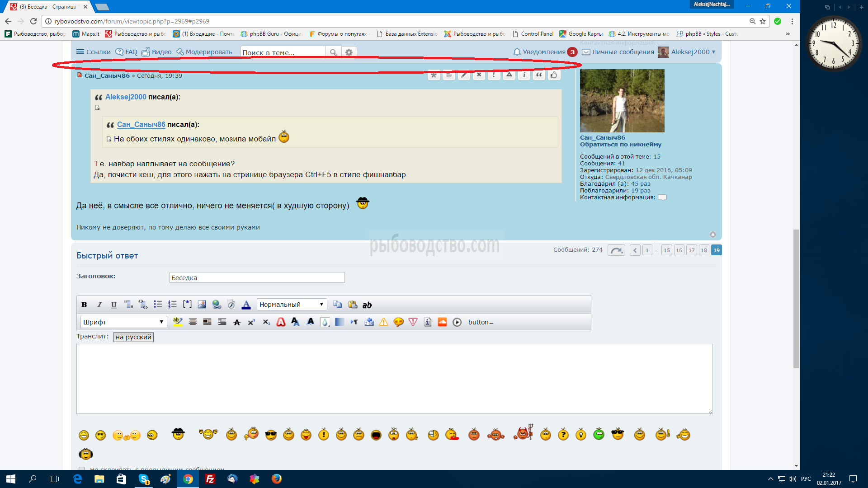Image resolution: width=868 pixels, height=488 pixels.
Task: Apply yellow text highlight in the editor
Action: (178, 322)
